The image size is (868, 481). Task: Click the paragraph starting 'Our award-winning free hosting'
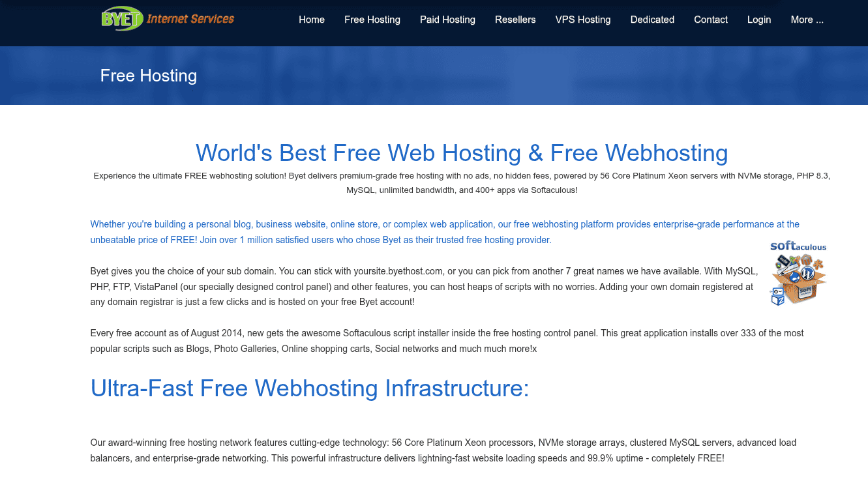[x=443, y=450]
